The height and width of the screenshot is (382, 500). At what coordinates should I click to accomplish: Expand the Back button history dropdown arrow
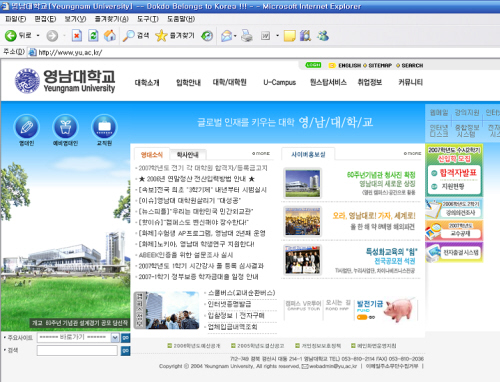(x=38, y=36)
